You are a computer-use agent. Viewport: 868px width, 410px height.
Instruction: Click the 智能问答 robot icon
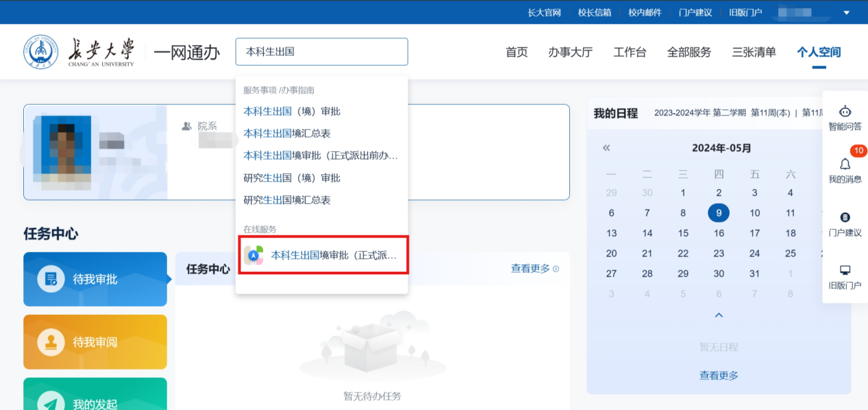point(845,111)
